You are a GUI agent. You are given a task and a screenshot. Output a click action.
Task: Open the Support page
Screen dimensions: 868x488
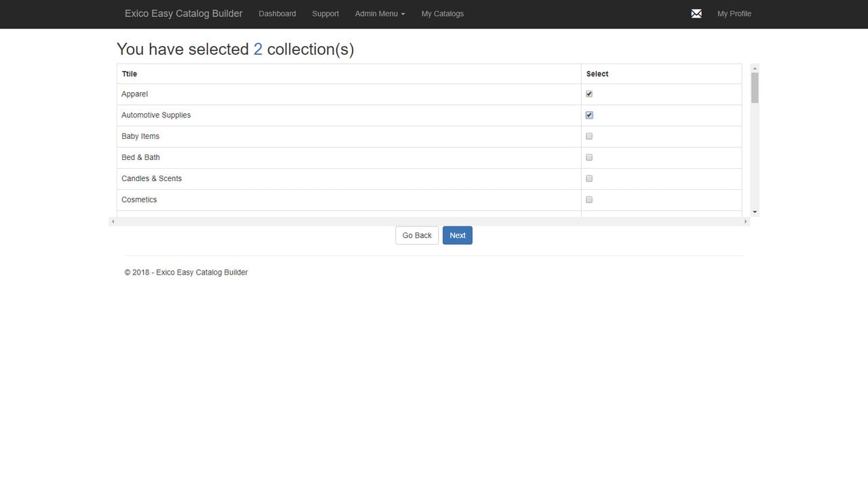325,14
